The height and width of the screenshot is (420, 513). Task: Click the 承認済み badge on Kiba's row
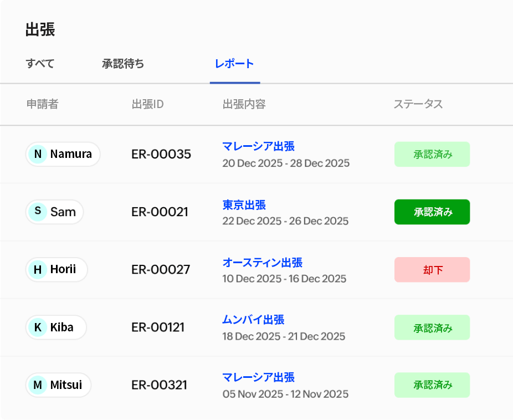tap(432, 327)
